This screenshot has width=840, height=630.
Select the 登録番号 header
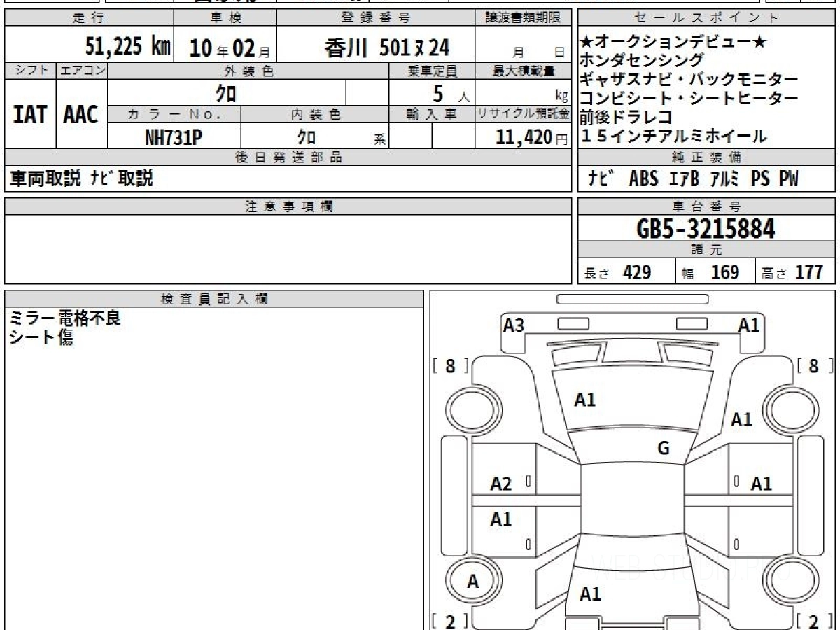point(376,18)
